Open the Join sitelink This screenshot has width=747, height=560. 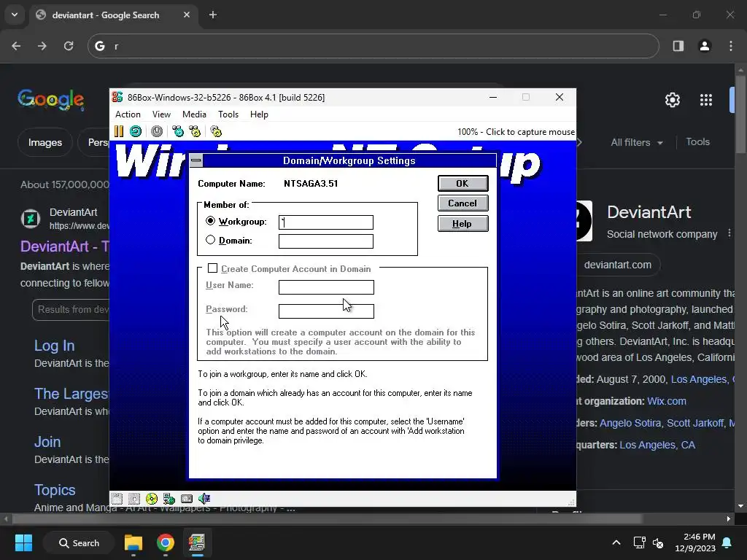(x=47, y=442)
